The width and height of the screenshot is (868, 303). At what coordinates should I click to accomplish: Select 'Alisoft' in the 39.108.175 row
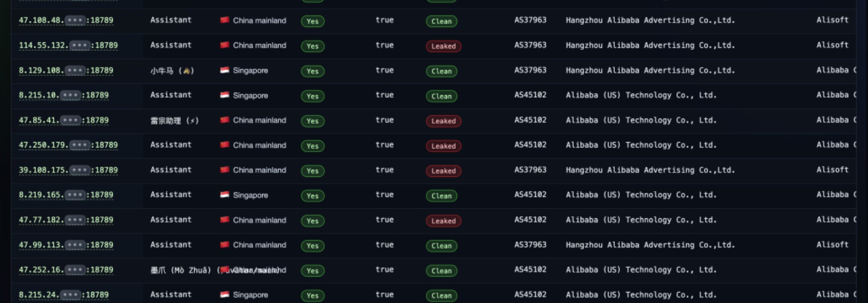point(832,169)
